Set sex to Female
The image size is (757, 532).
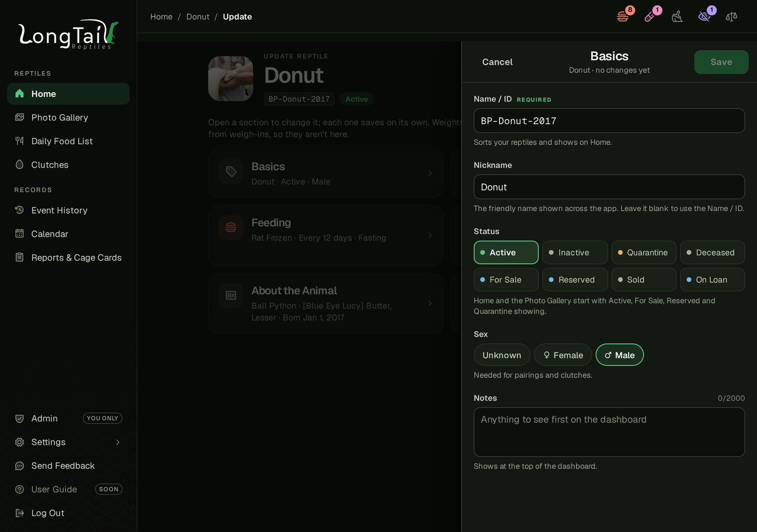563,355
